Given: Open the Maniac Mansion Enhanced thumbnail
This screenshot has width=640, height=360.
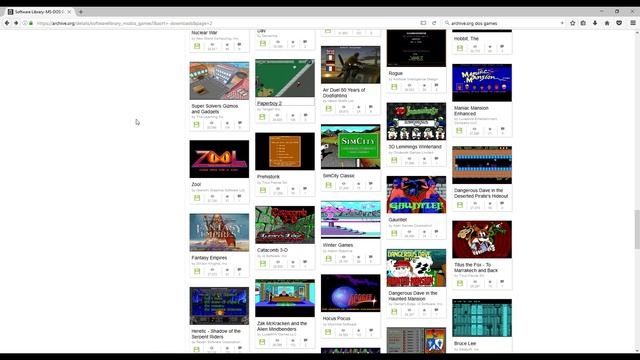Looking at the screenshot, I should (x=482, y=83).
